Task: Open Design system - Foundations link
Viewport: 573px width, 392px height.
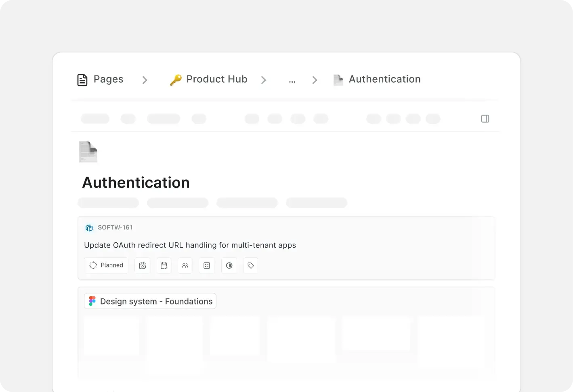Action: point(156,301)
